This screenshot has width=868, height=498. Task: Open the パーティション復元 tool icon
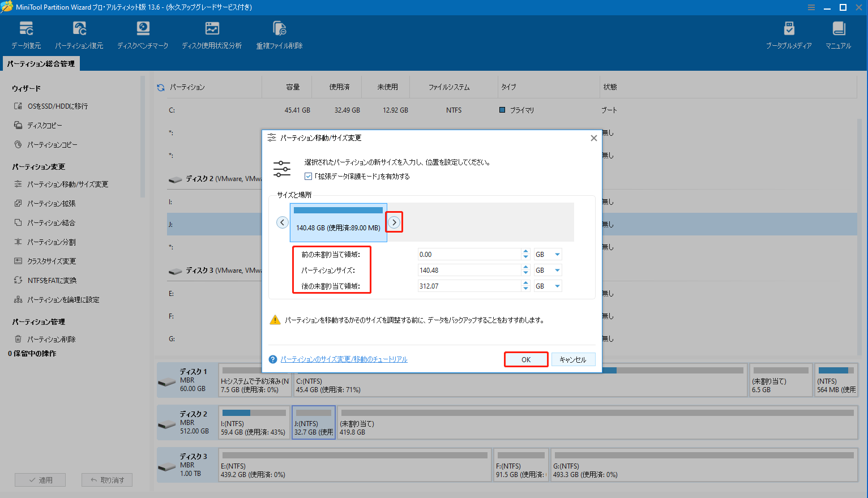pos(79,28)
